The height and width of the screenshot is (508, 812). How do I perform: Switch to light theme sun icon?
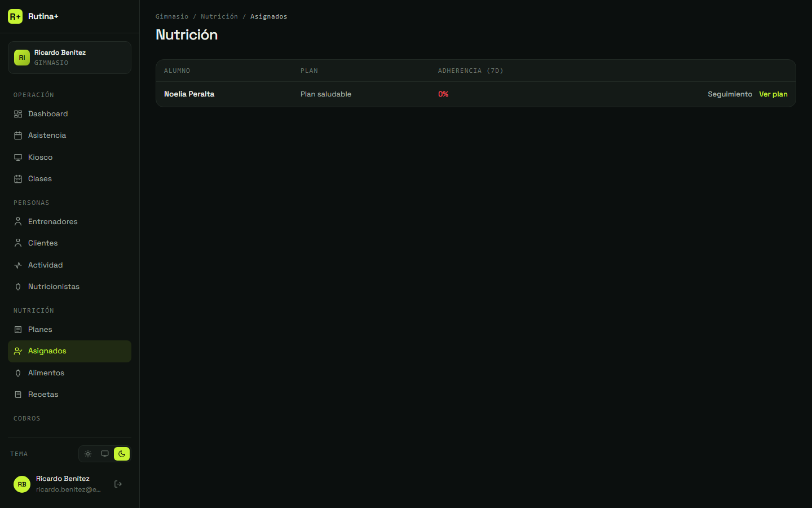[88, 454]
